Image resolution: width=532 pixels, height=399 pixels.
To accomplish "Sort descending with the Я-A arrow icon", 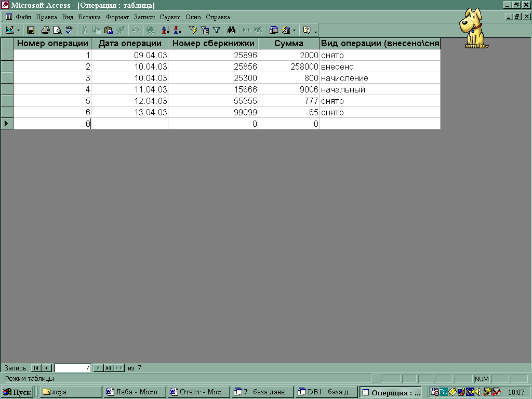I will tap(178, 30).
